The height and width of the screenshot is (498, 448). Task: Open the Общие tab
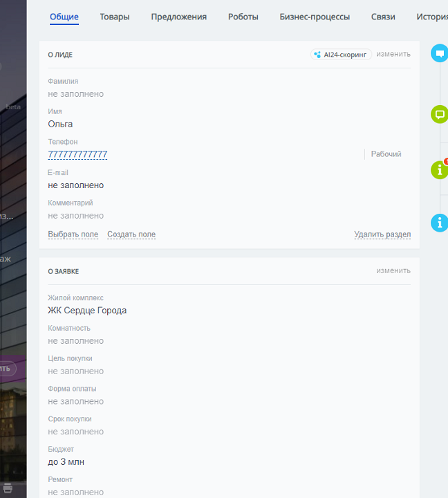point(64,17)
